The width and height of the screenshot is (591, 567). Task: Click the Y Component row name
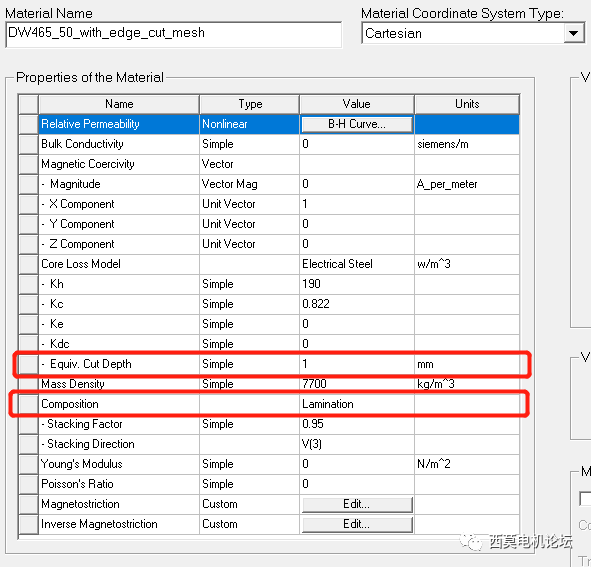click(119, 224)
